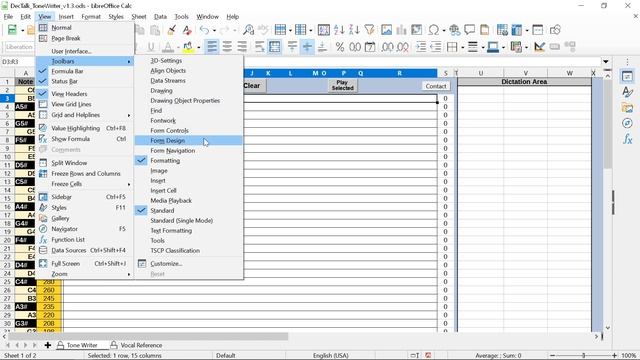Screen dimensions: 640x360
Task: Click the Dictation Area header cell
Action: pyautogui.click(x=524, y=82)
